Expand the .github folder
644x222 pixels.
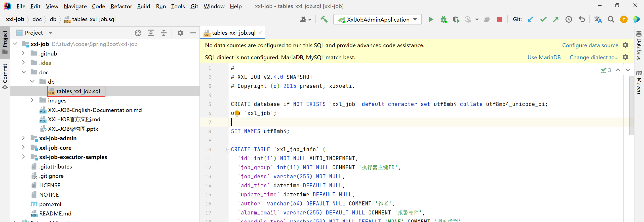[23, 53]
